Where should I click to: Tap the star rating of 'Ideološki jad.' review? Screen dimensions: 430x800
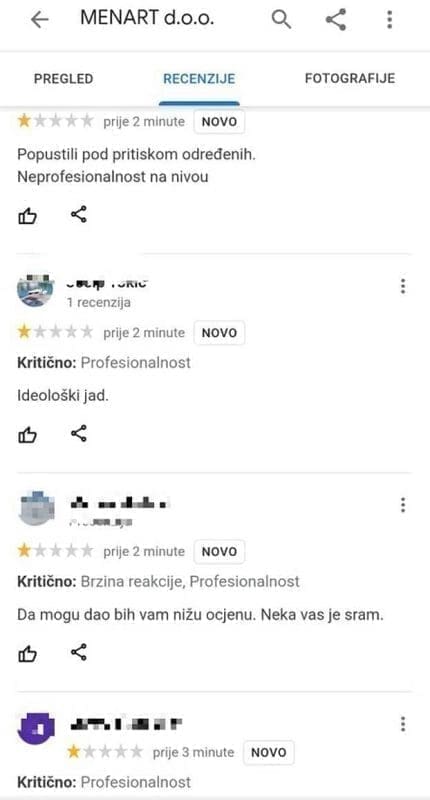56,333
